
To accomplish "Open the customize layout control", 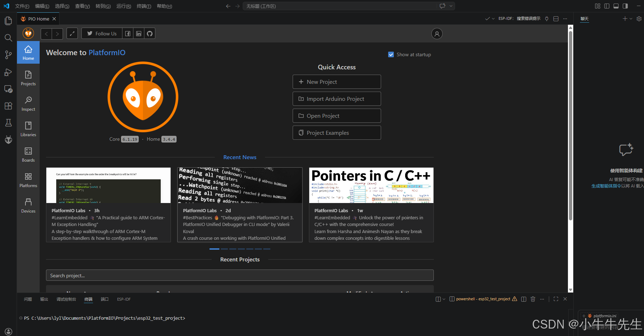I will click(x=598, y=6).
